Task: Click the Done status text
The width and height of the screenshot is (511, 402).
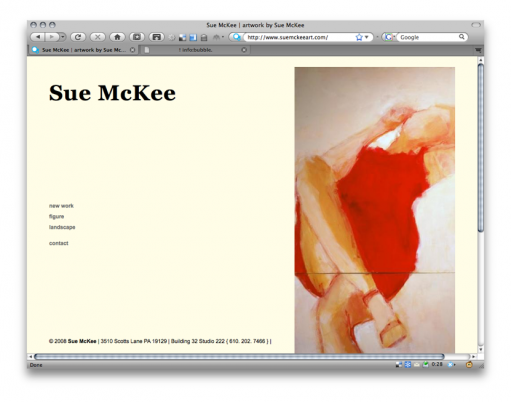Action: tap(36, 365)
